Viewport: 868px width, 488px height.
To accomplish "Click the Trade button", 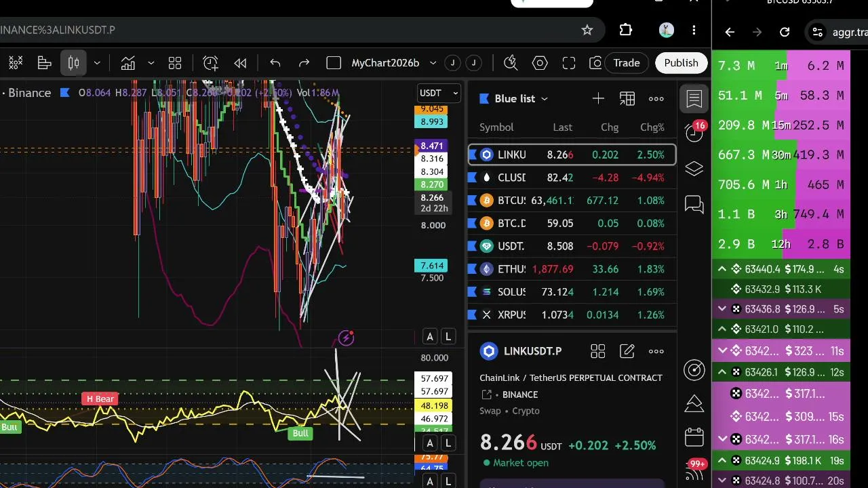I will (x=627, y=63).
